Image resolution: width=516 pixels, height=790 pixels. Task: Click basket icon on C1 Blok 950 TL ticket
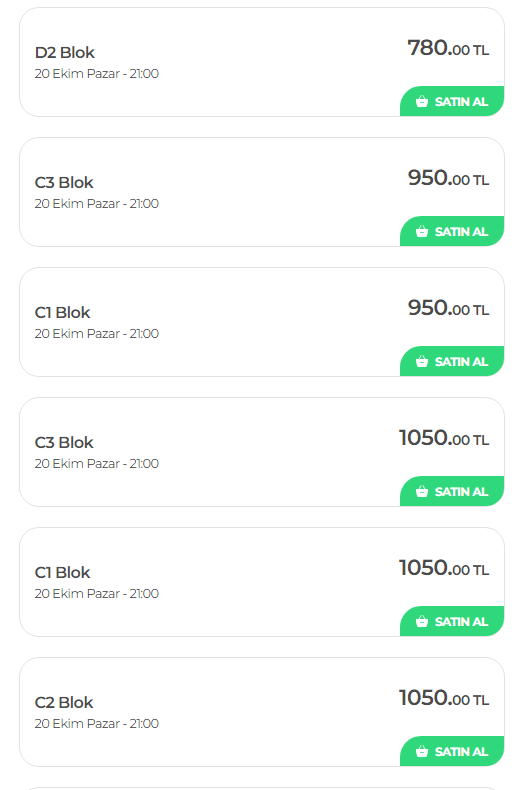pyautogui.click(x=422, y=362)
